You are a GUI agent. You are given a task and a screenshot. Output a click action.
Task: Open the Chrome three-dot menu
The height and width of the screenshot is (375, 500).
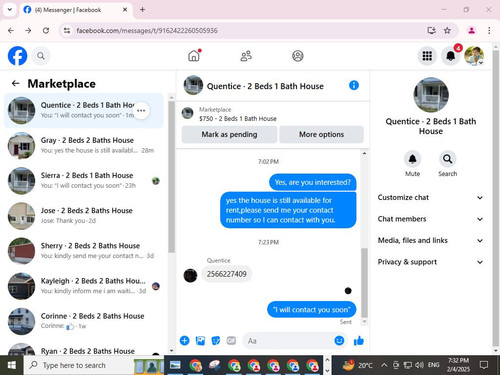click(x=489, y=31)
